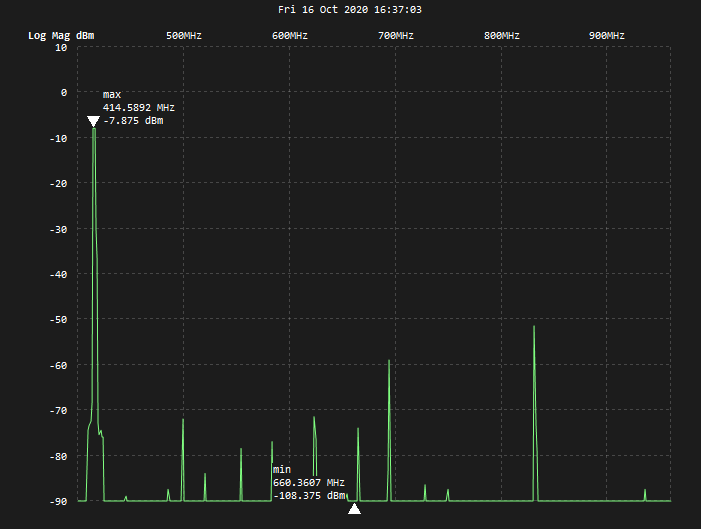Viewport: 701px width, 529px height.
Task: Select the 900MHz frequency axis label
Action: tap(607, 36)
